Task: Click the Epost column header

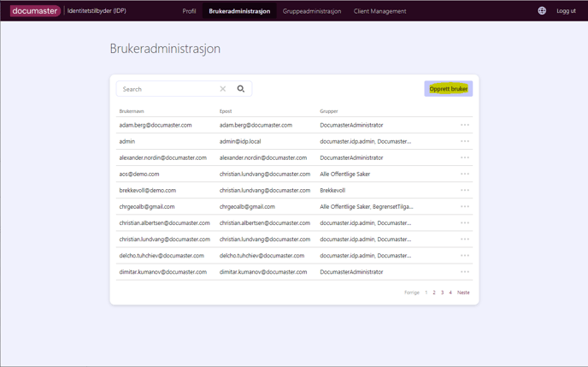Action: [226, 111]
